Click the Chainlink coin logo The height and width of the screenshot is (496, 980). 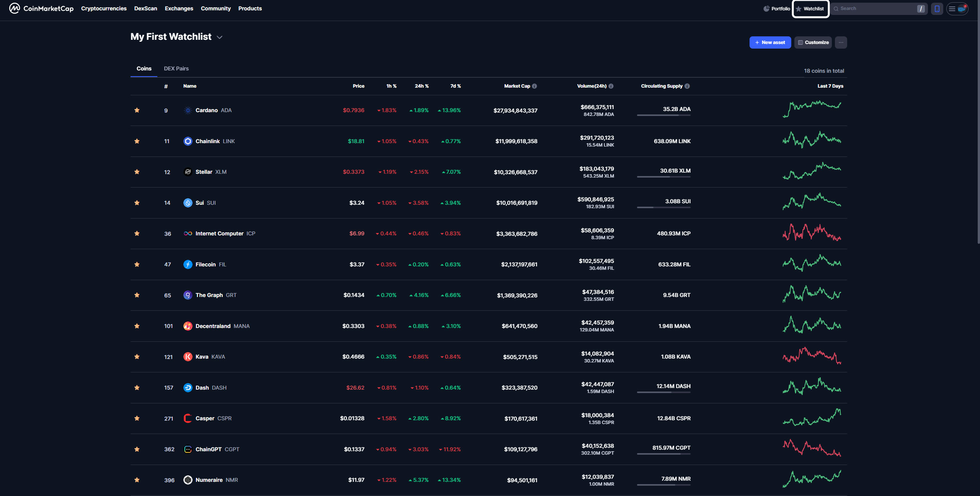(188, 141)
